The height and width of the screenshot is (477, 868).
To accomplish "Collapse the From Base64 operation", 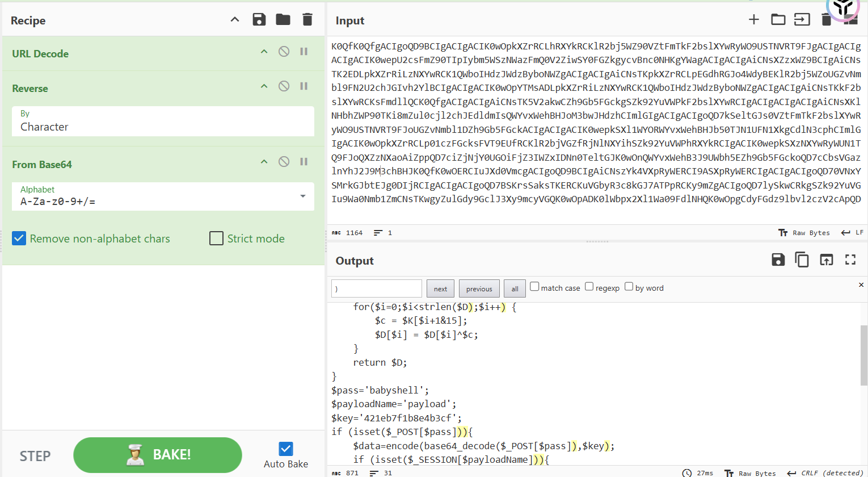I will (264, 162).
